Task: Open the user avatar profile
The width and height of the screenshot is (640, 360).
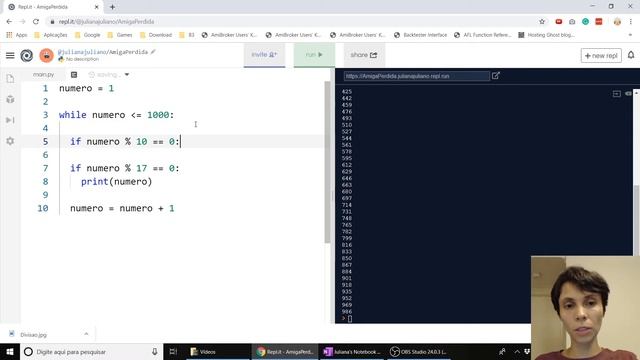Action: coord(46,55)
